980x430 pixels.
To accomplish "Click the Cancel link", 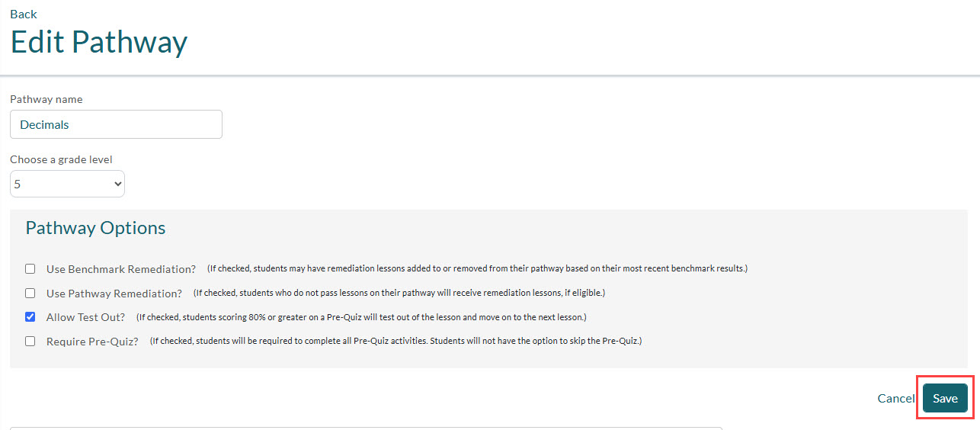I will pos(895,398).
